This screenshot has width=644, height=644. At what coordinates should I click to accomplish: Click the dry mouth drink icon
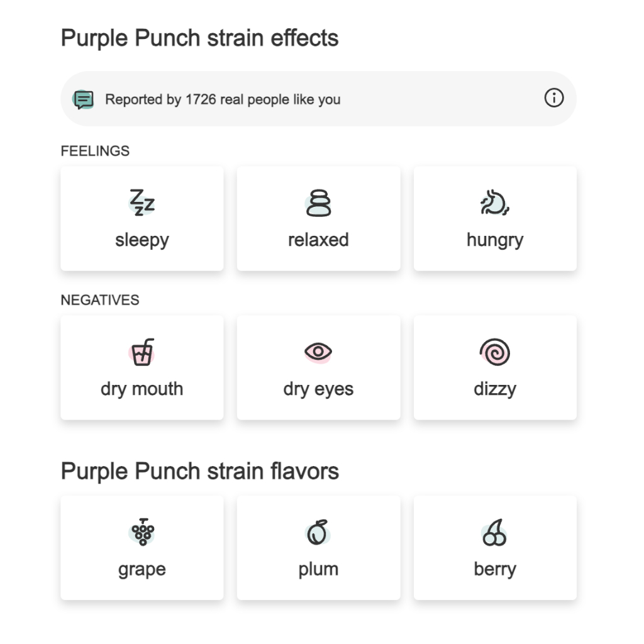(142, 352)
